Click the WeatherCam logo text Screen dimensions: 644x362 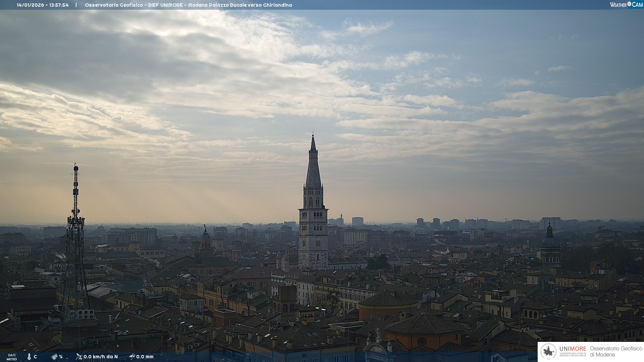[618, 5]
